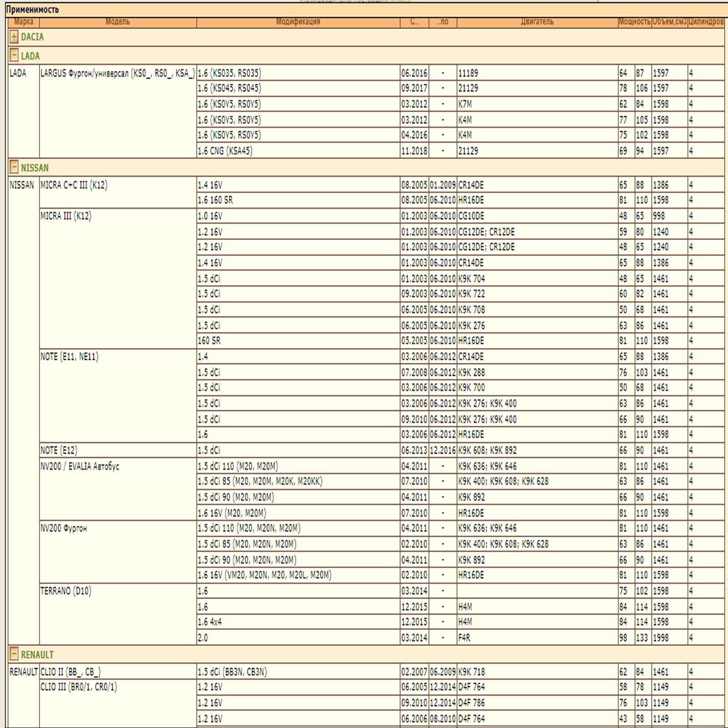728x728 pixels.
Task: Click displacement value 998
Action: coord(659,216)
